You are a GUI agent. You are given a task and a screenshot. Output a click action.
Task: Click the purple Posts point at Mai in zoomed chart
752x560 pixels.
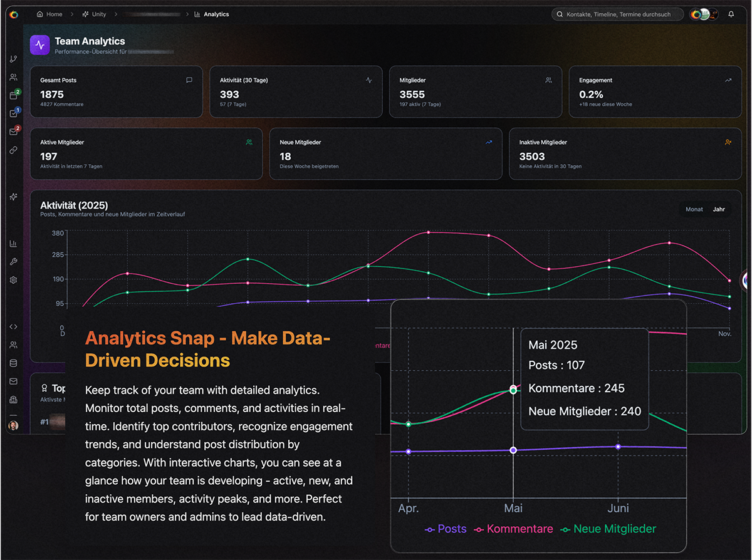[x=513, y=450]
